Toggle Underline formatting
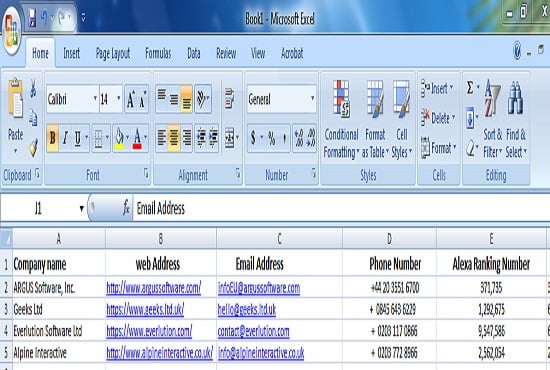 click(78, 138)
